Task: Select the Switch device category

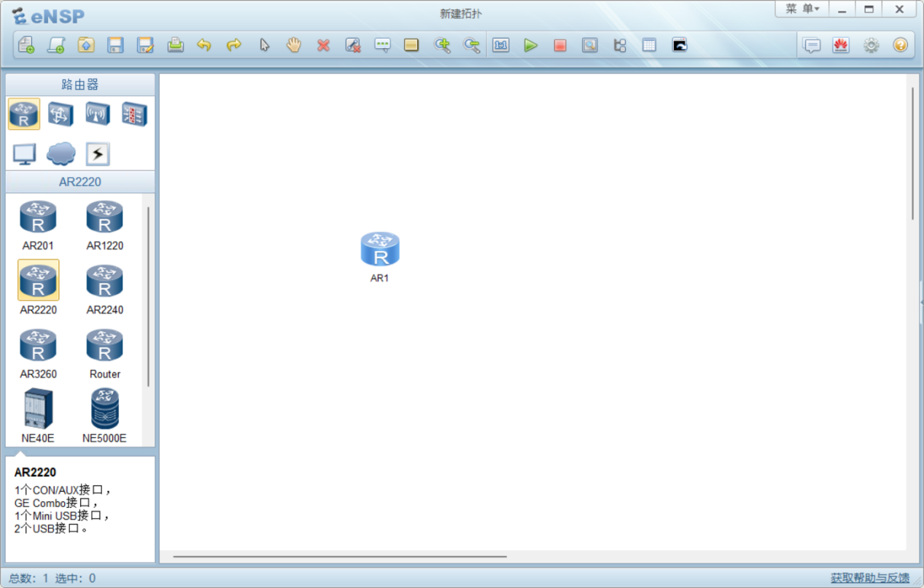Action: [61, 114]
